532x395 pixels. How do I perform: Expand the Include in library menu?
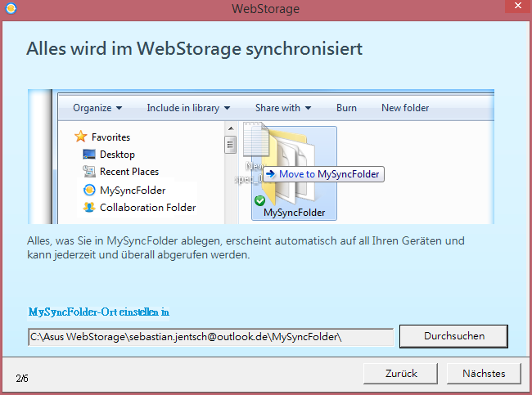[x=188, y=108]
